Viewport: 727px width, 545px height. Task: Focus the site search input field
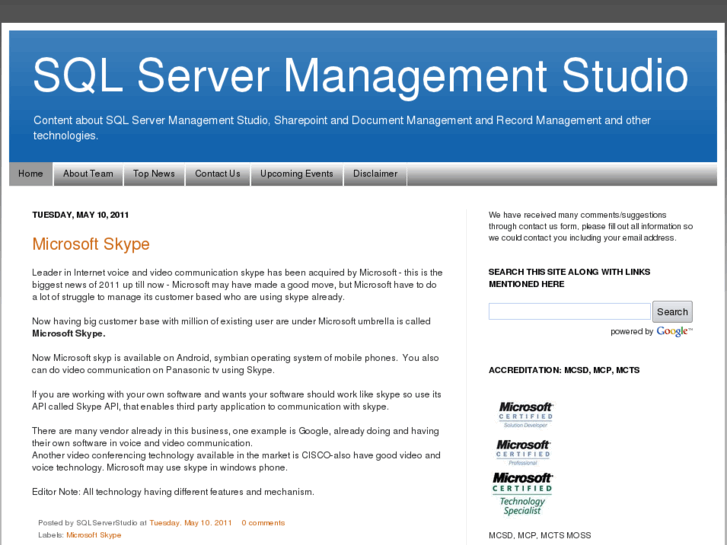(x=569, y=312)
